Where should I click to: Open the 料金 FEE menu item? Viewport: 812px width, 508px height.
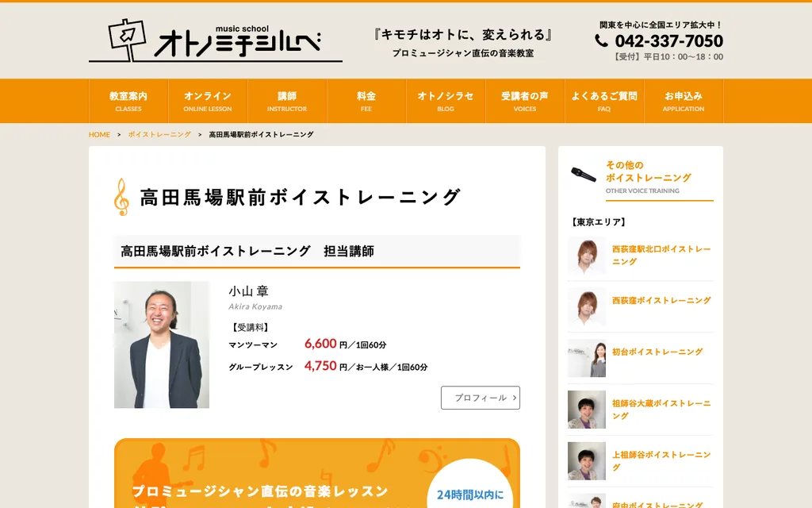click(x=366, y=101)
